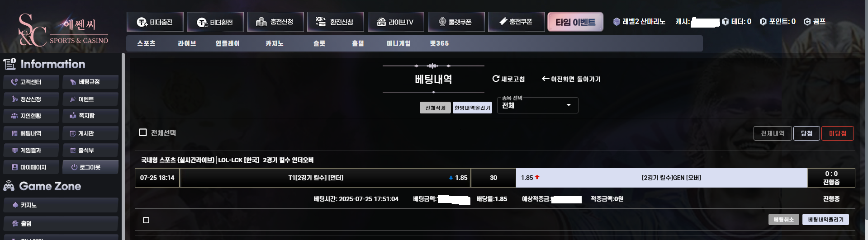868x240 pixels.
Task: Click the 타임 이벤트 pink button
Action: point(575,22)
